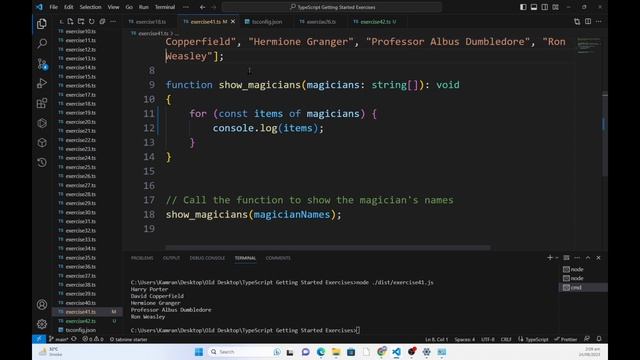Click the command center search field

click(x=332, y=7)
